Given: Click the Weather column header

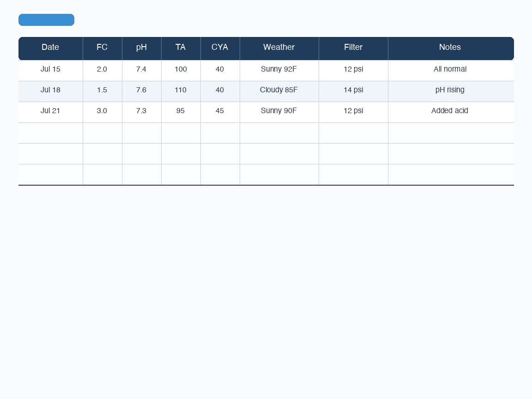Looking at the screenshot, I should (x=279, y=48).
